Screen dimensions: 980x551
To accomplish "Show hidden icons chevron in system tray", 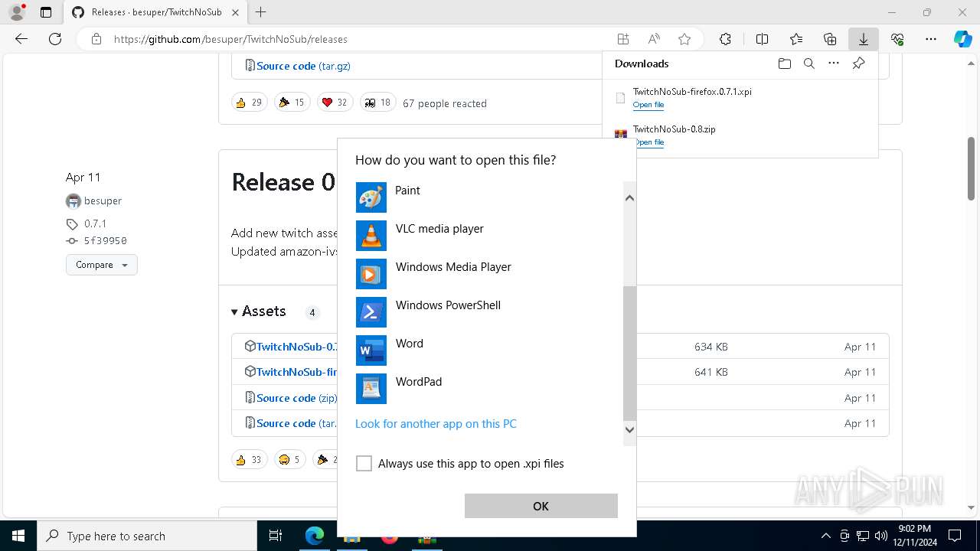I will pos(825,536).
